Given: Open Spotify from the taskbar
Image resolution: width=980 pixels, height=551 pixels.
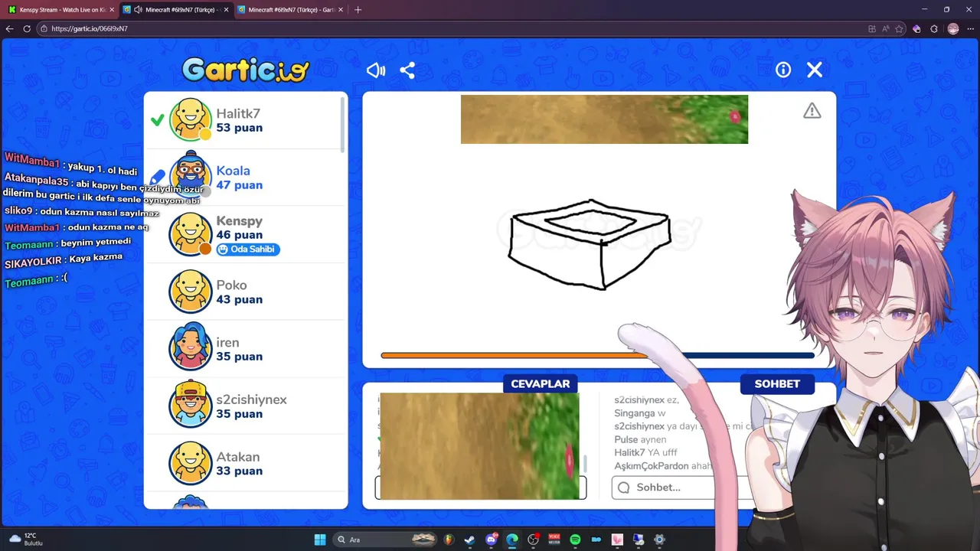Looking at the screenshot, I should coord(575,540).
